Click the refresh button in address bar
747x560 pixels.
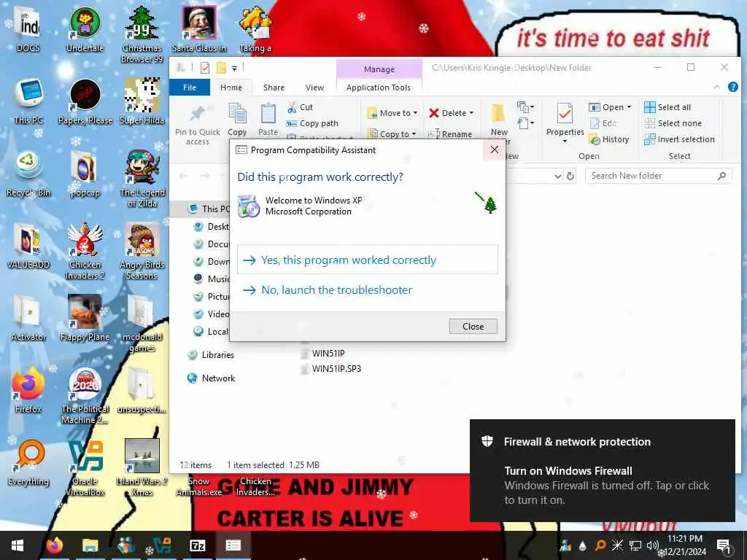point(570,176)
